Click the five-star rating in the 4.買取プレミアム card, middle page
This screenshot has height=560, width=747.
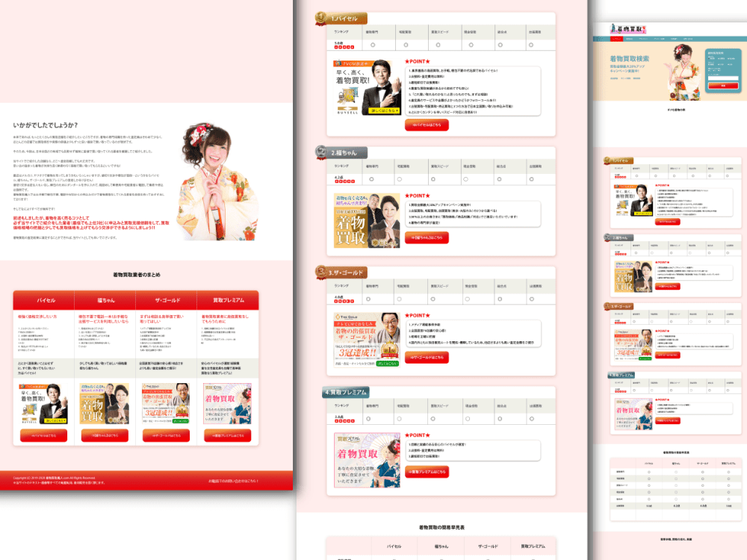tap(344, 421)
